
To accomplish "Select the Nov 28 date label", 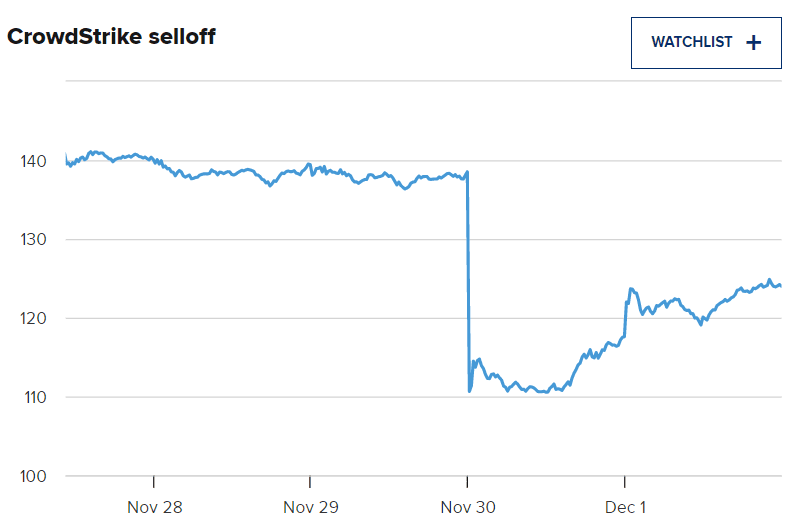I will [x=154, y=507].
